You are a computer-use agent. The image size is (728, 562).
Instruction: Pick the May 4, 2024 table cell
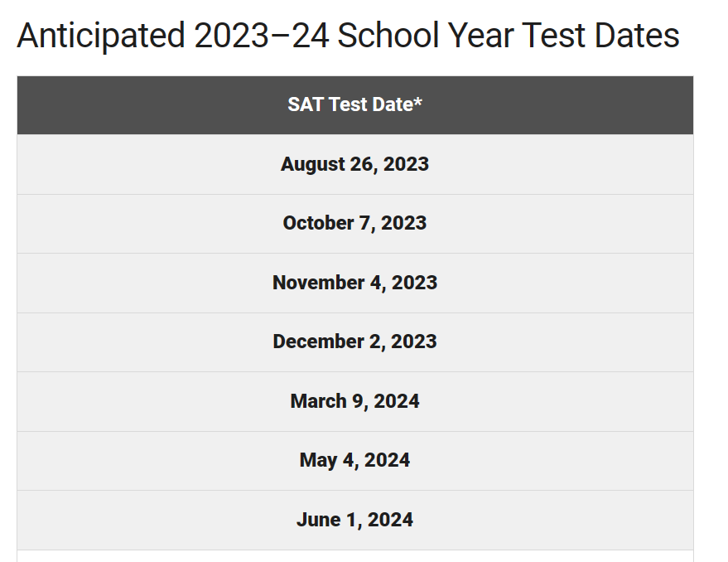pos(355,461)
